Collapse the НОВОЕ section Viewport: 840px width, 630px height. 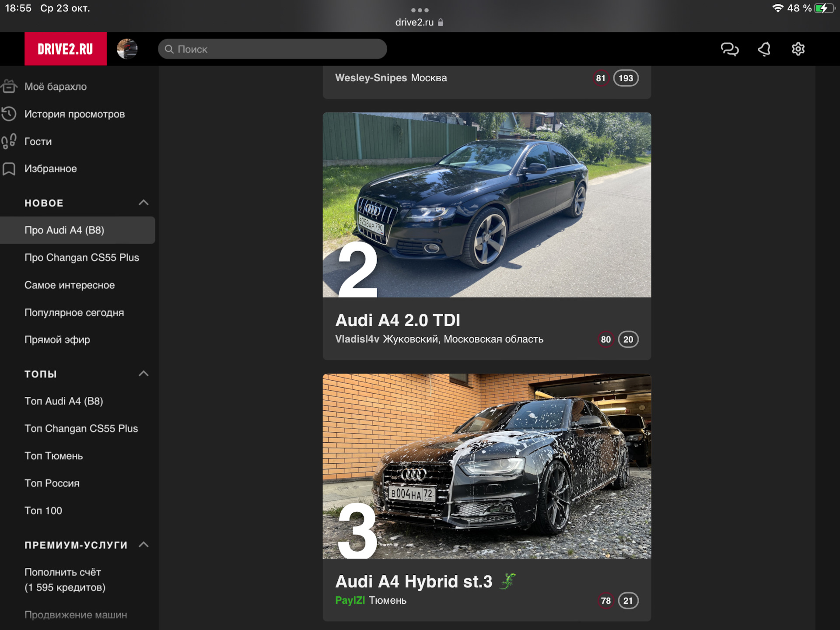click(x=143, y=203)
